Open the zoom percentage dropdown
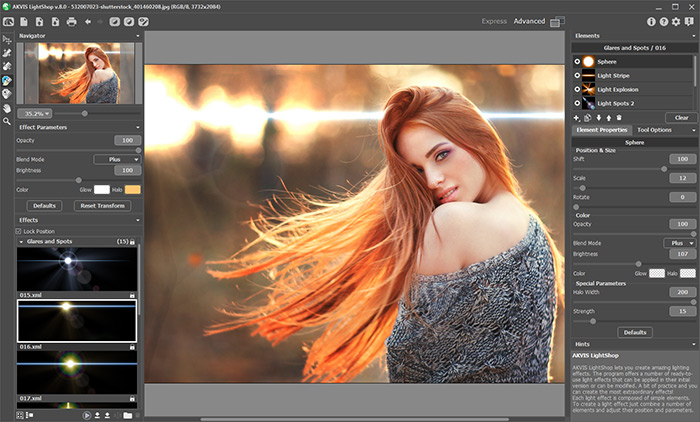 [x=35, y=114]
